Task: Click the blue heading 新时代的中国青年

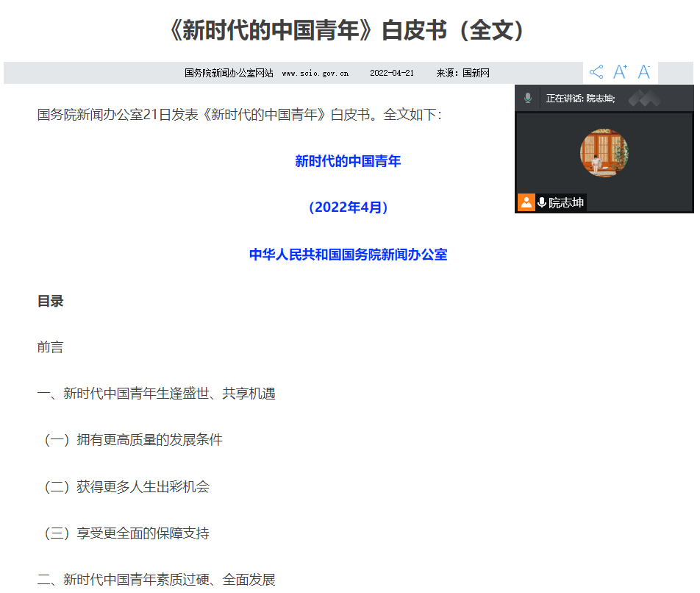Action: (348, 161)
